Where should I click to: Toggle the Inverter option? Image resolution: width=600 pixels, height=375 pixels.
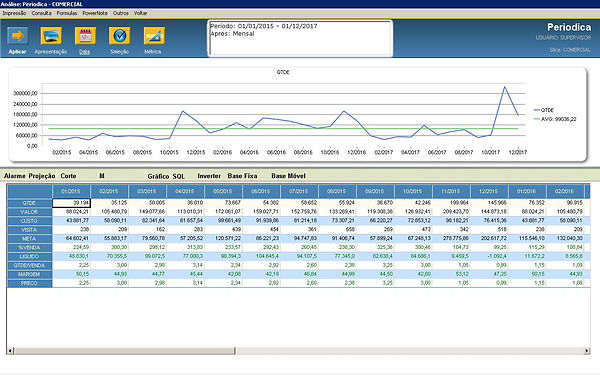pyautogui.click(x=209, y=176)
